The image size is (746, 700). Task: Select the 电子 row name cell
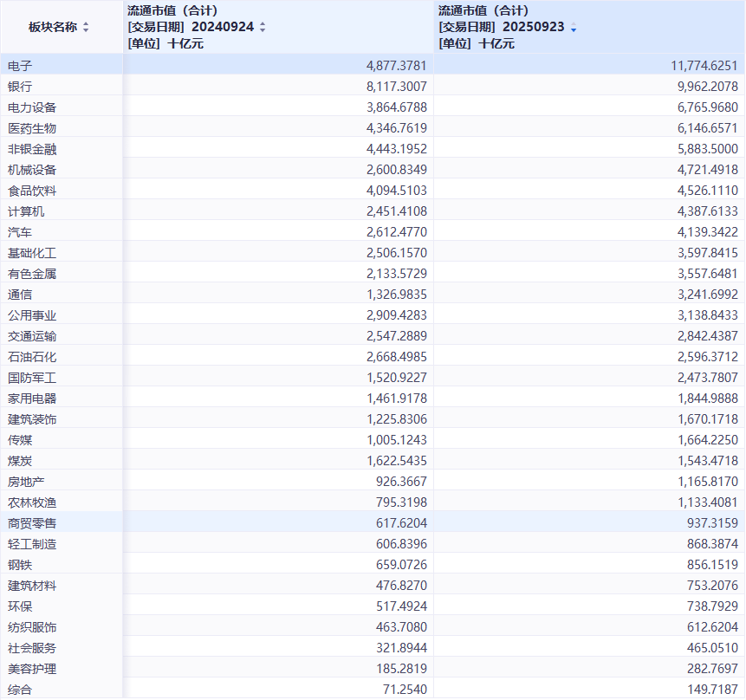pos(20,66)
